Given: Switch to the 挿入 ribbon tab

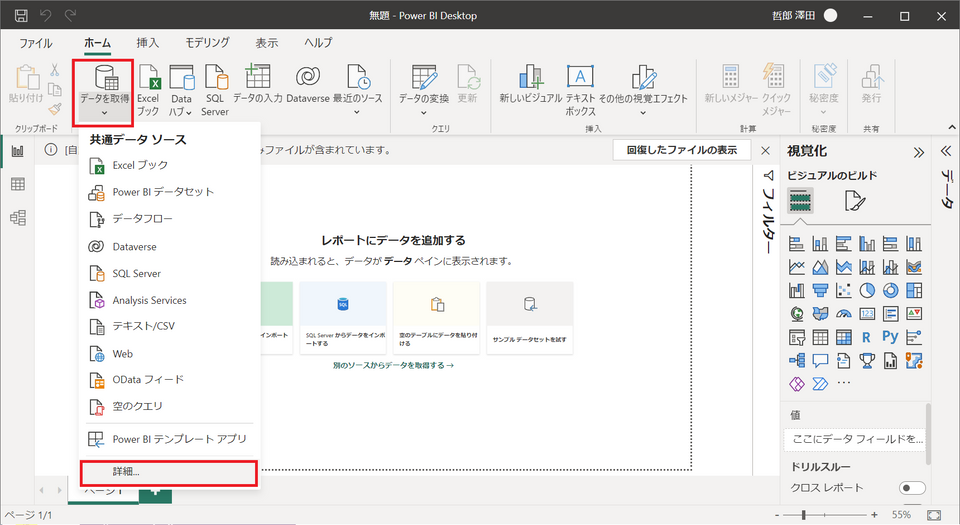Looking at the screenshot, I should 148,43.
